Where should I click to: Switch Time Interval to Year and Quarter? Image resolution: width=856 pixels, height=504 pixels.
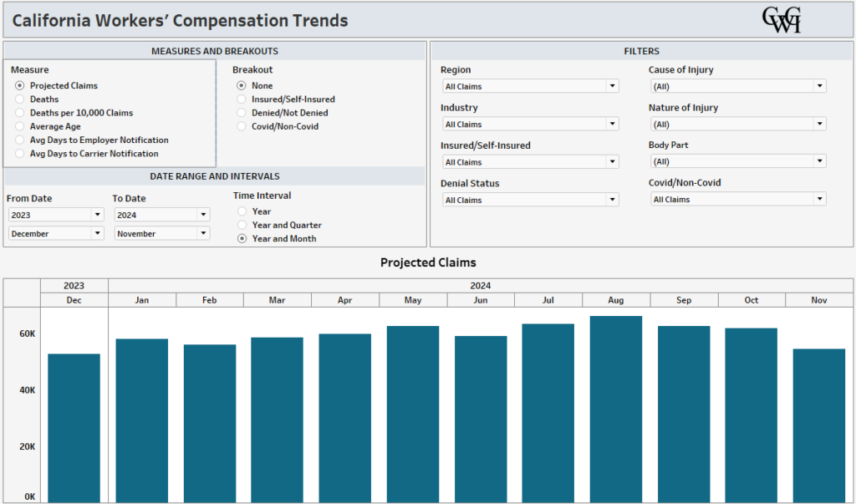click(x=242, y=224)
